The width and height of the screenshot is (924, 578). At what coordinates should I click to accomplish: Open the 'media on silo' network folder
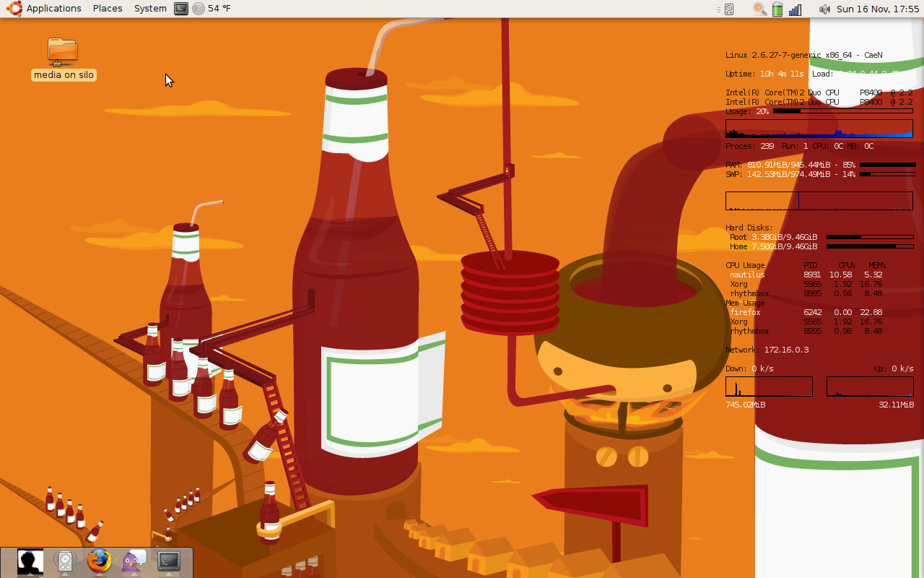tap(63, 51)
